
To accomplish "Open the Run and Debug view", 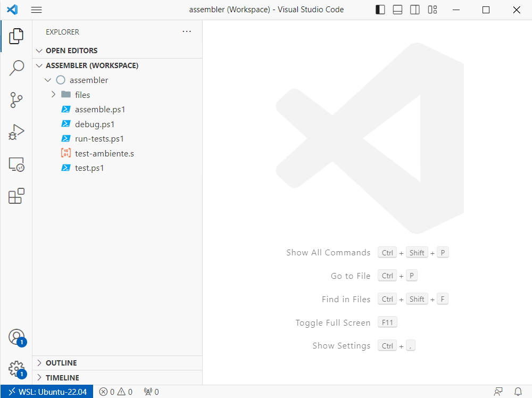I will tap(16, 132).
